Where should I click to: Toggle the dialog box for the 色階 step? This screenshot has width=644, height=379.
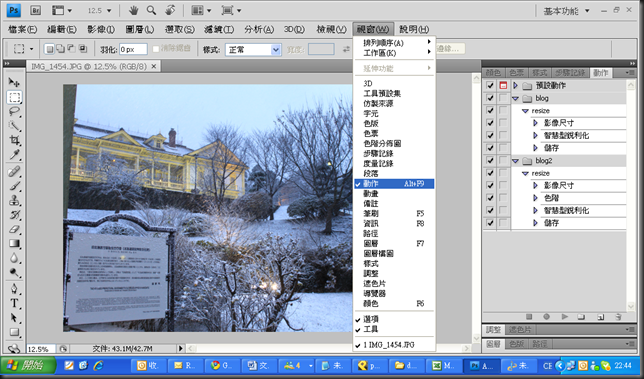[x=503, y=198]
